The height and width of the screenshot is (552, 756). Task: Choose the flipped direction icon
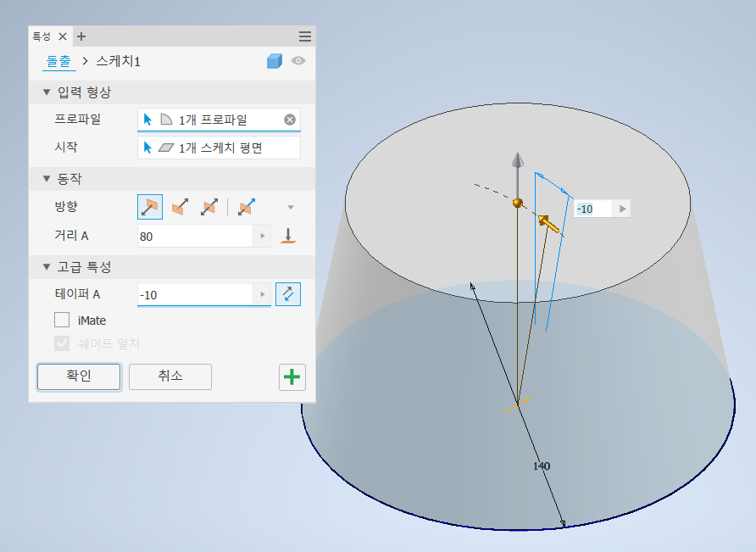click(x=180, y=208)
